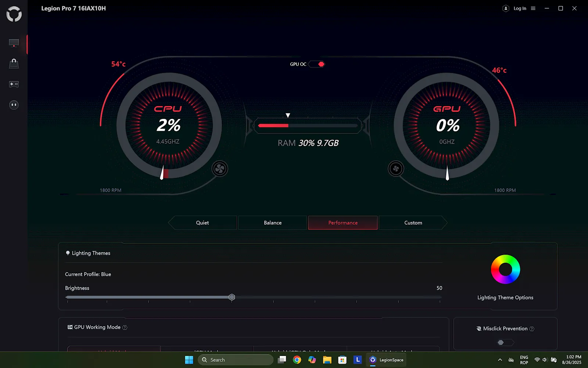Select the Custom mode tab
588x368 pixels.
point(413,223)
